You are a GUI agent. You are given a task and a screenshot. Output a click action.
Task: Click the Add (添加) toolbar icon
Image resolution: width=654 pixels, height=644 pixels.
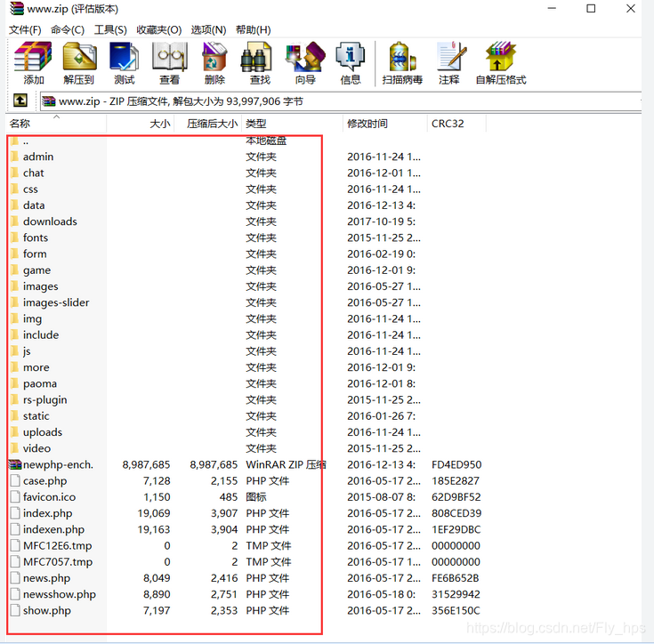[x=34, y=63]
